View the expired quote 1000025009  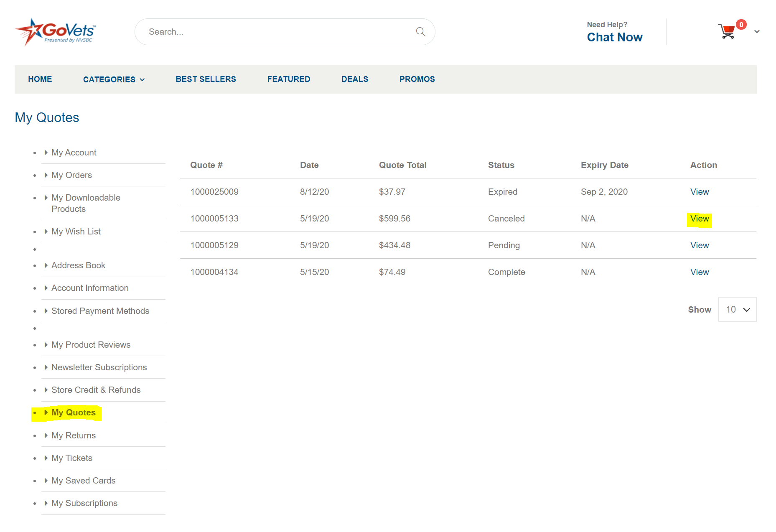pos(699,192)
